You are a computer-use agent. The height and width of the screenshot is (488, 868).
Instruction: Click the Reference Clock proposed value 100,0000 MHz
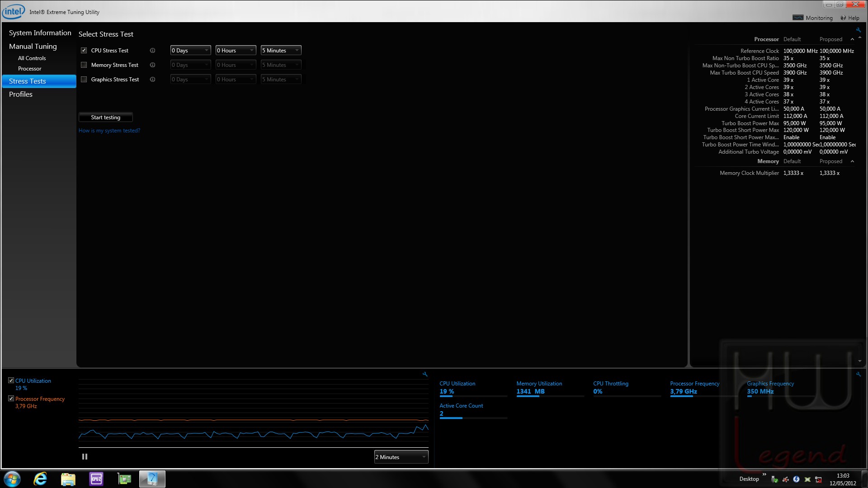837,51
